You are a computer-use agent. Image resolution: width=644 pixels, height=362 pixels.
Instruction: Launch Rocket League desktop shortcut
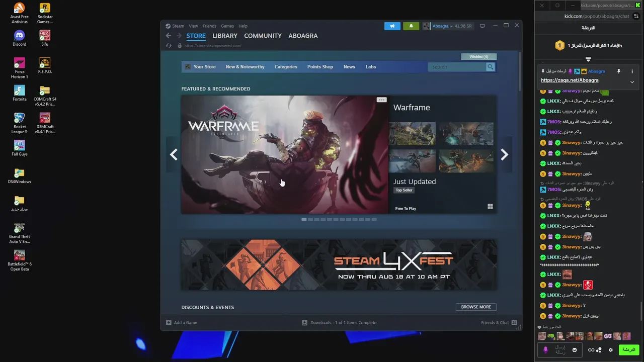point(19,123)
